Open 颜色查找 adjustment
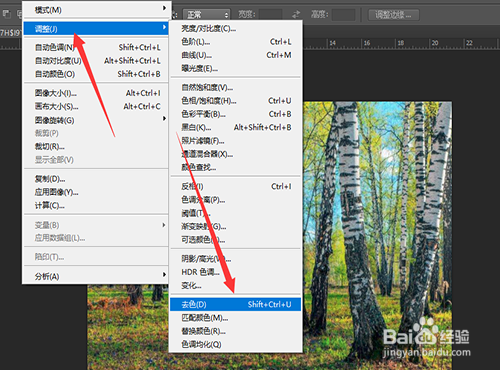Image resolution: width=500 pixels, height=370 pixels. (x=236, y=167)
